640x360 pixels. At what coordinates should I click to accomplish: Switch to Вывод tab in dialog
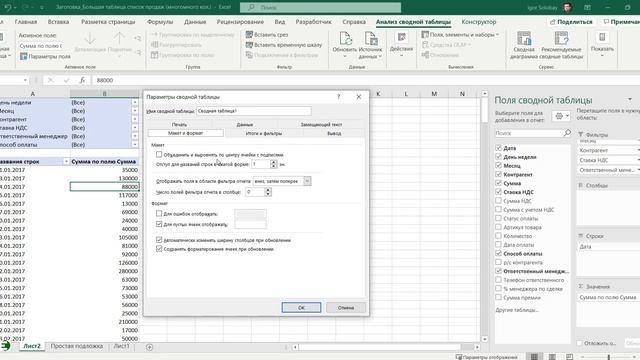(x=334, y=133)
